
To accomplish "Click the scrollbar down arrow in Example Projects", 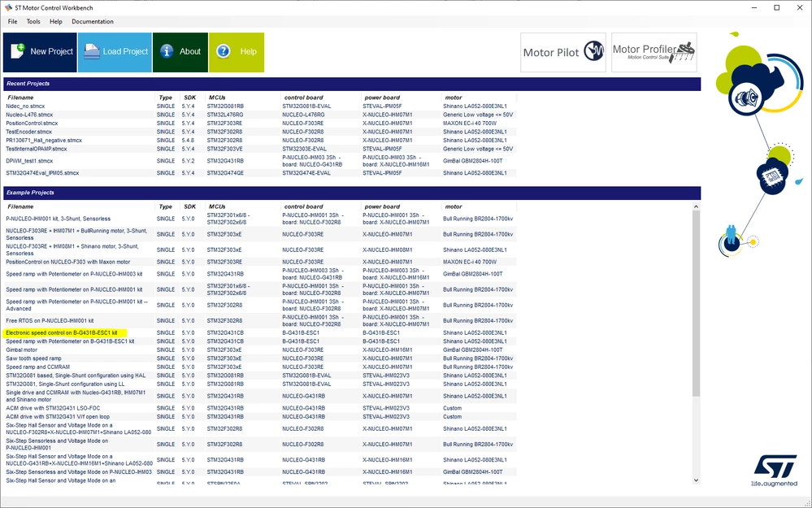I will [696, 480].
